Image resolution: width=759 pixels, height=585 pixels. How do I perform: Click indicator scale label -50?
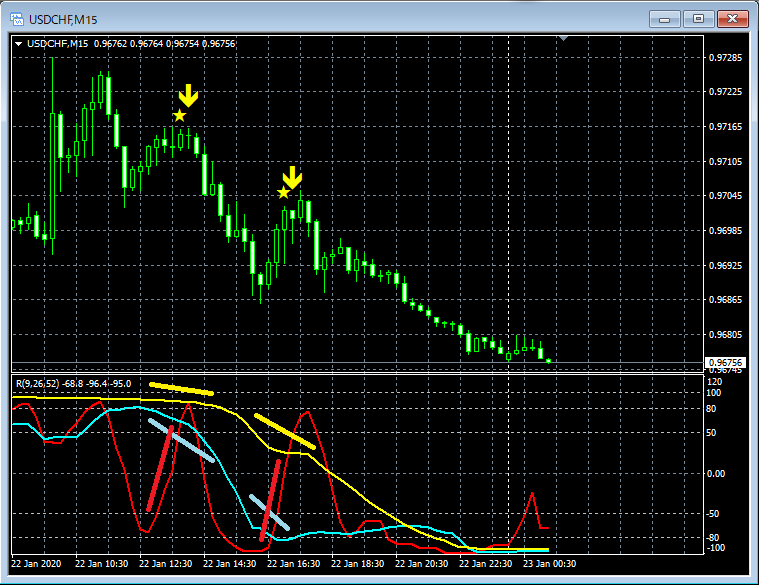click(712, 514)
